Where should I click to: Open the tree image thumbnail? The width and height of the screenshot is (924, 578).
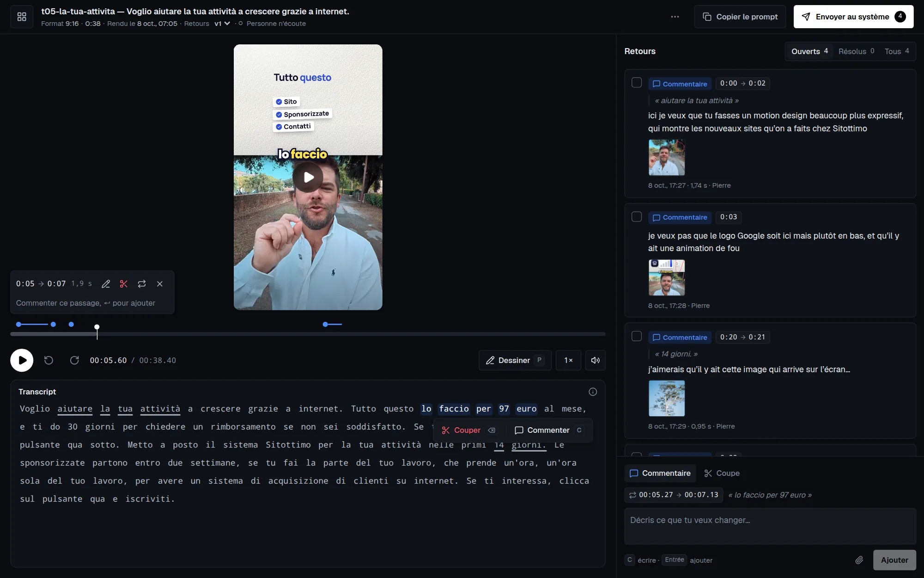click(x=667, y=399)
